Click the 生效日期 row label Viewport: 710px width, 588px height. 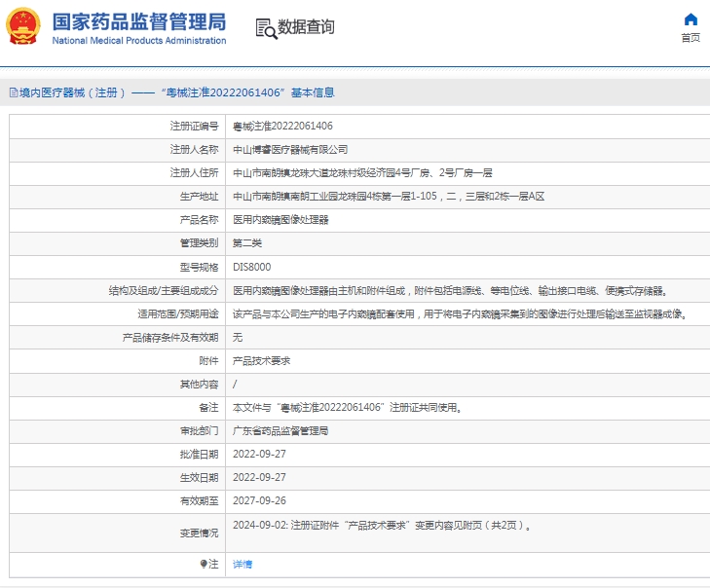pos(200,478)
